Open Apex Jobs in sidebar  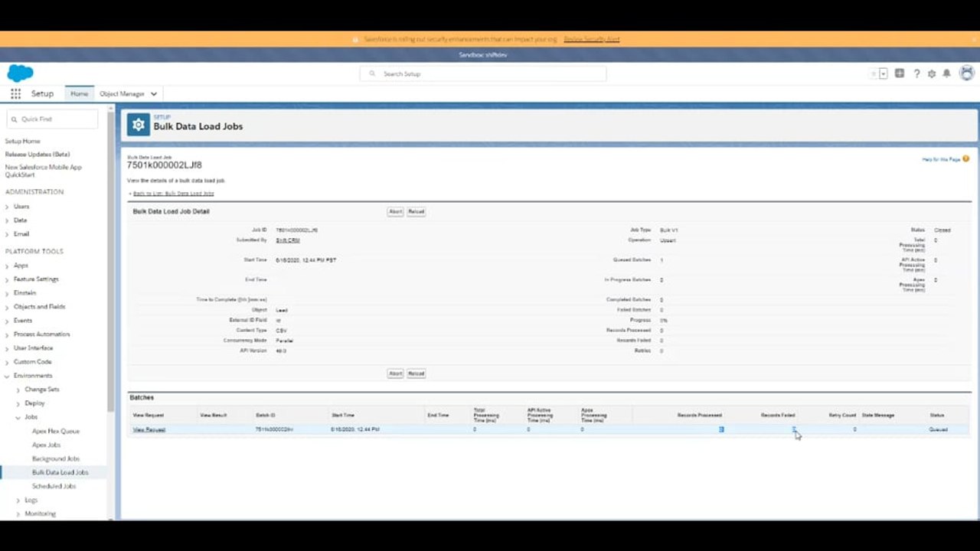(x=47, y=445)
